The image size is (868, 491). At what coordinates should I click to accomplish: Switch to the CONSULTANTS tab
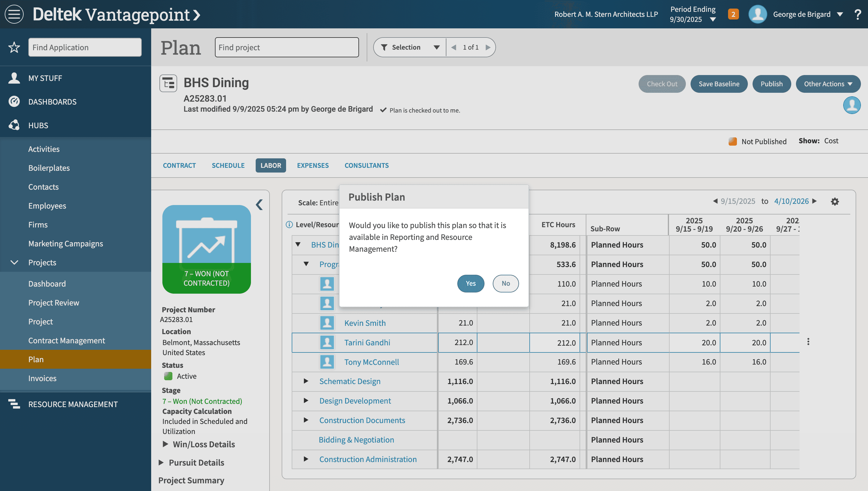tap(367, 165)
